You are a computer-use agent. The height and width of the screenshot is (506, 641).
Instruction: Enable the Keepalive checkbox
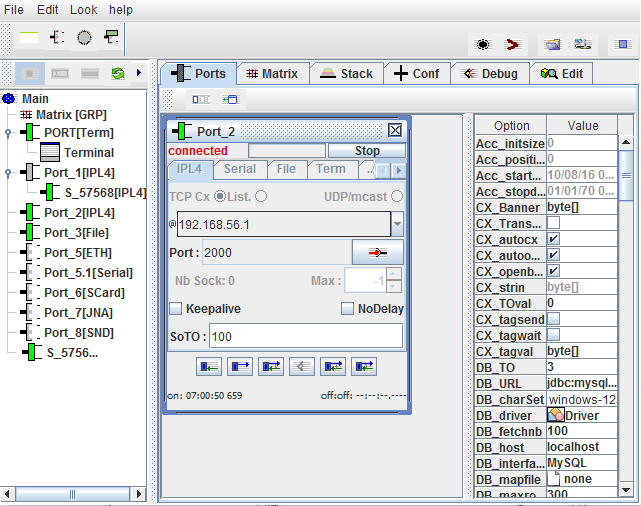[x=176, y=309]
